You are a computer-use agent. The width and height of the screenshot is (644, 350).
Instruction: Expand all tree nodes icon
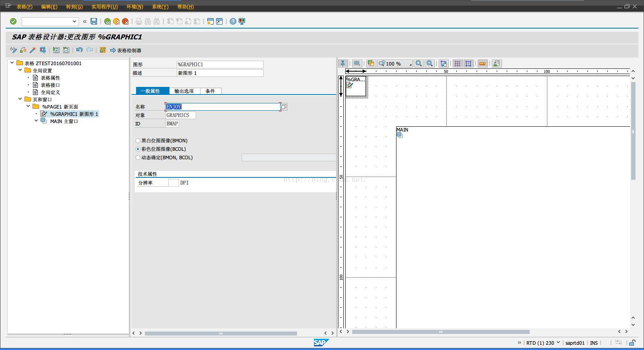click(x=56, y=50)
